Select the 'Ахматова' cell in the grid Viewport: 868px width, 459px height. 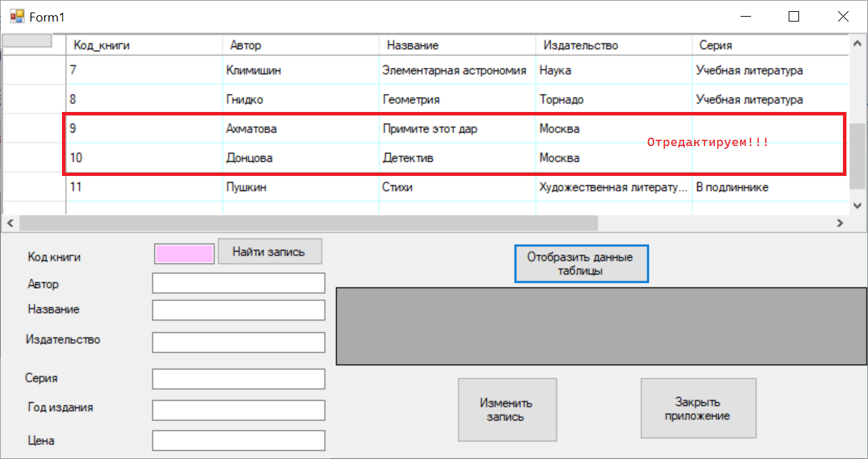tap(300, 129)
